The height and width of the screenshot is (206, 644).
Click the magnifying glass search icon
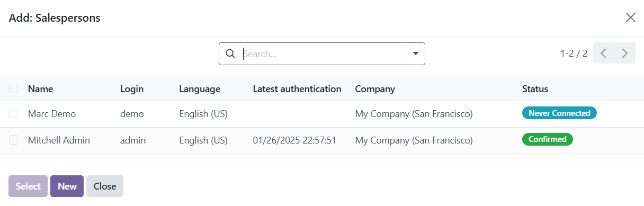(x=230, y=53)
